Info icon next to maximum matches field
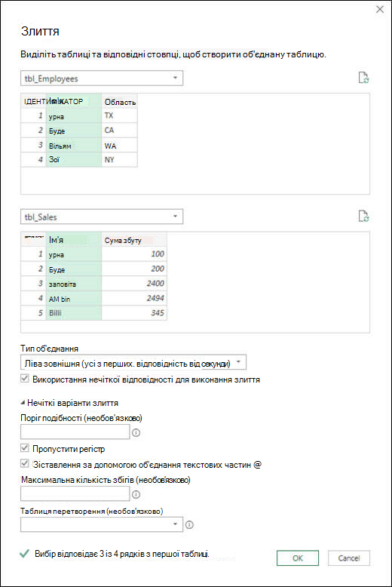Image resolution: width=392 pixels, height=587 pixels. 136,494
